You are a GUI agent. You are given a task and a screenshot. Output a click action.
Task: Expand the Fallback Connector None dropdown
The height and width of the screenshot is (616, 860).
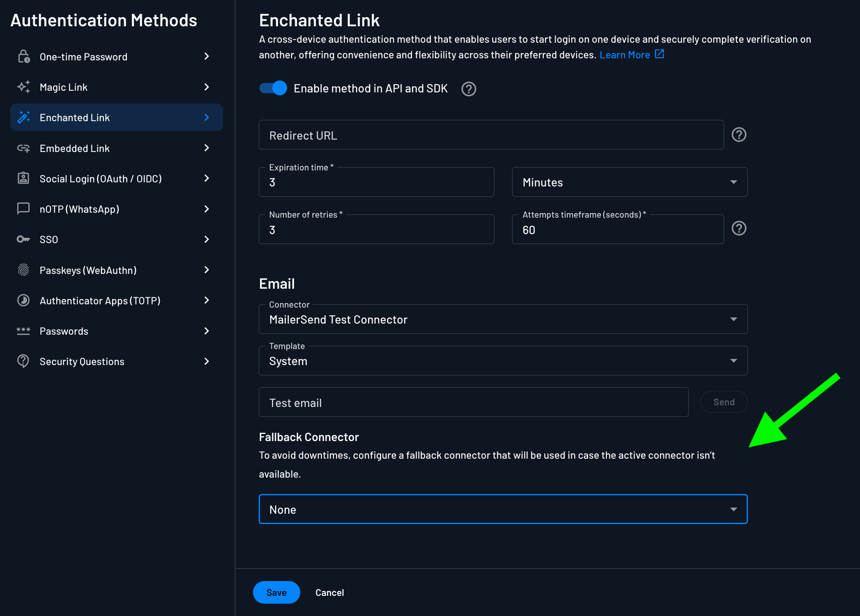click(x=503, y=509)
